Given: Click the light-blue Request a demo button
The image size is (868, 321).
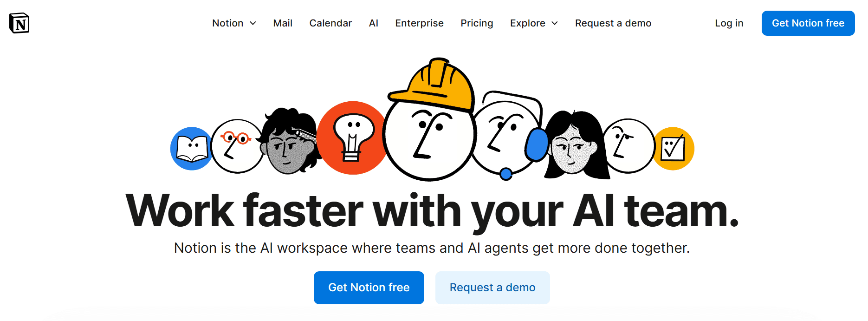Looking at the screenshot, I should tap(492, 288).
